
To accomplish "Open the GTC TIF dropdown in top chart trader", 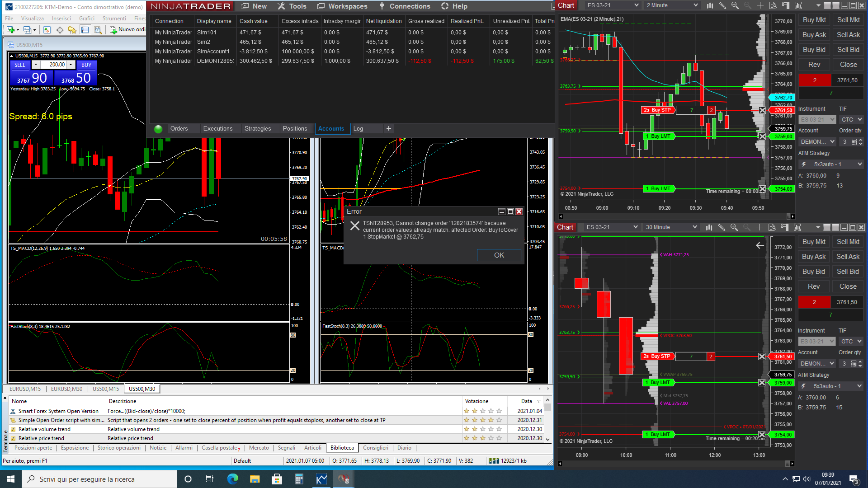I will (852, 120).
